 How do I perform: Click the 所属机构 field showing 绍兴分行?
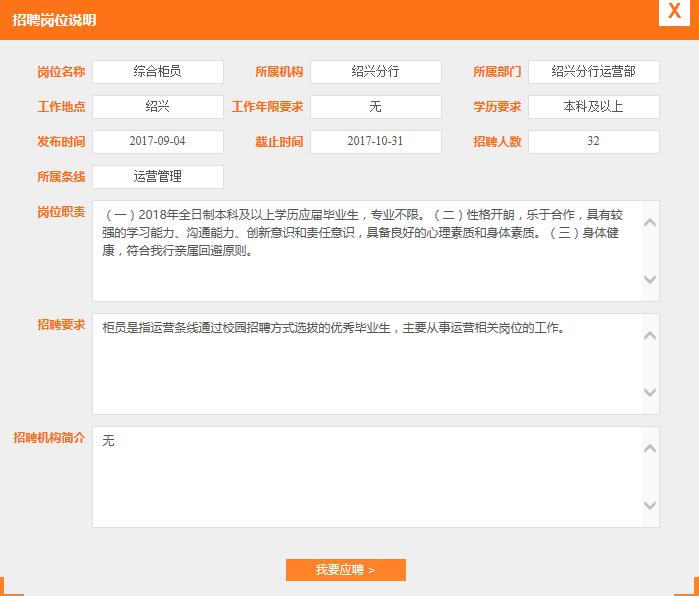point(375,72)
